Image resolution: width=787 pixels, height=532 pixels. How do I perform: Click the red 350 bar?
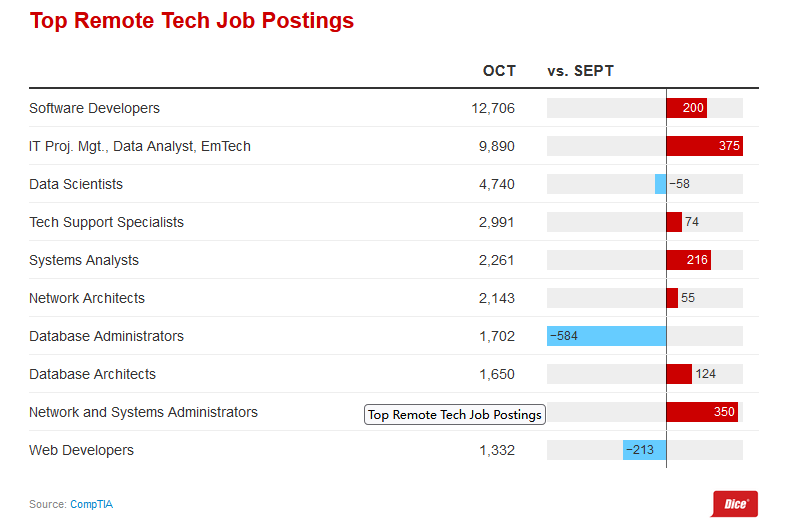pos(702,412)
